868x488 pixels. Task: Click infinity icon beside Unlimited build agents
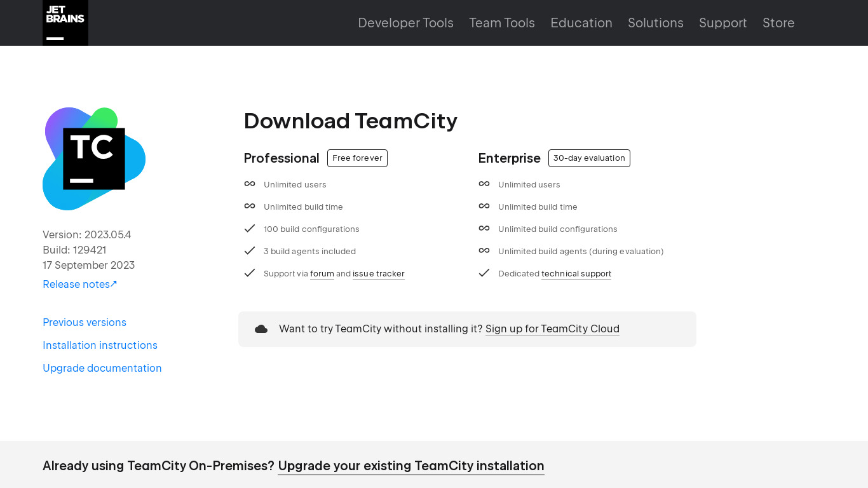click(484, 250)
